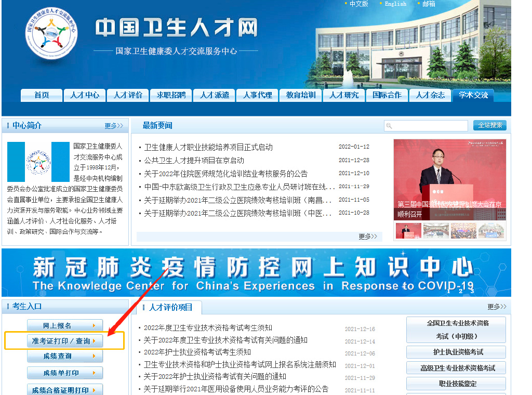The image size is (532, 395).
Task: Open news 关于2022年住院医师规范化培训结业考核服务的公告
Action: (225, 174)
